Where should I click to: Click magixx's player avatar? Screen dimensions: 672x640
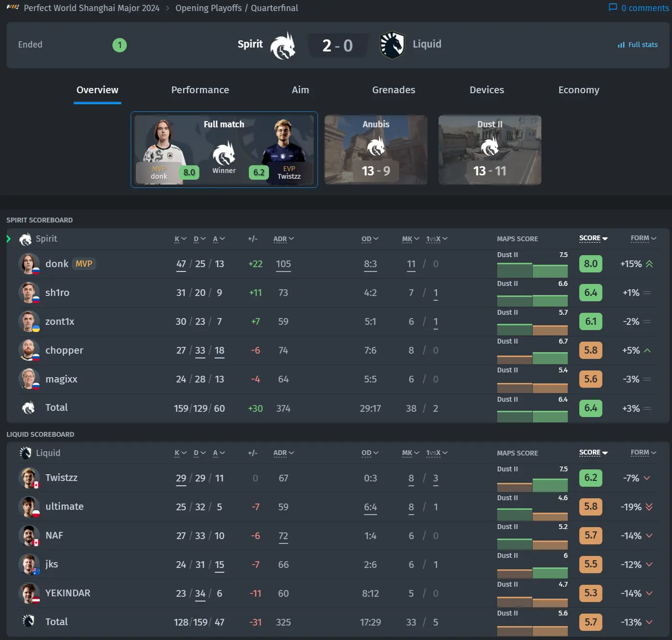pos(29,379)
